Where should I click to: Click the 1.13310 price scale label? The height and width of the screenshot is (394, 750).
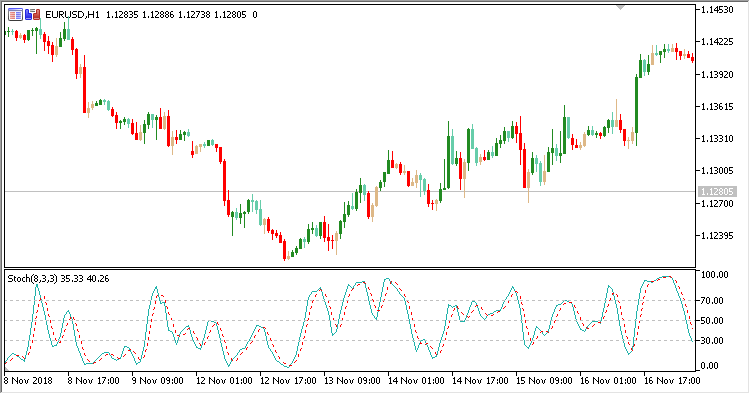point(717,139)
